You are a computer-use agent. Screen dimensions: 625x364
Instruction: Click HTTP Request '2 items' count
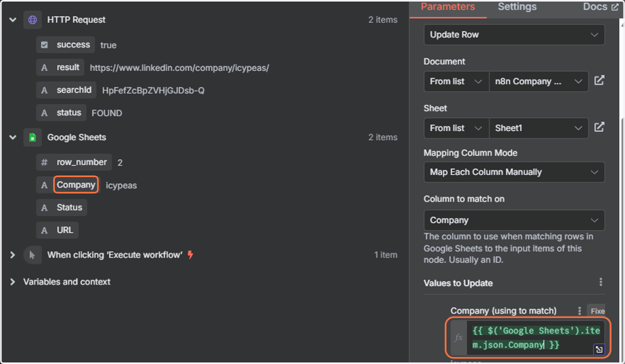[383, 20]
